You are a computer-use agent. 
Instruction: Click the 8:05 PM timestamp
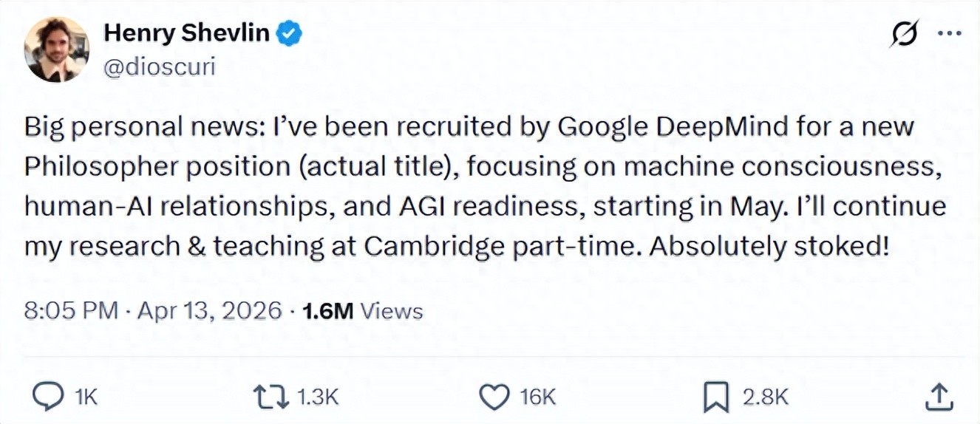pos(71,311)
